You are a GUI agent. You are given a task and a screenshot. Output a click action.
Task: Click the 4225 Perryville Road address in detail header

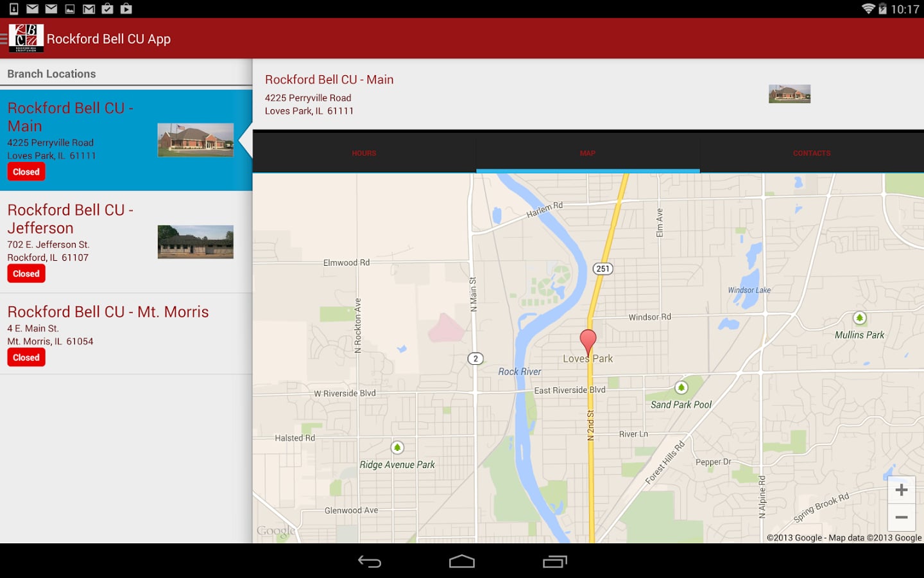(x=308, y=98)
